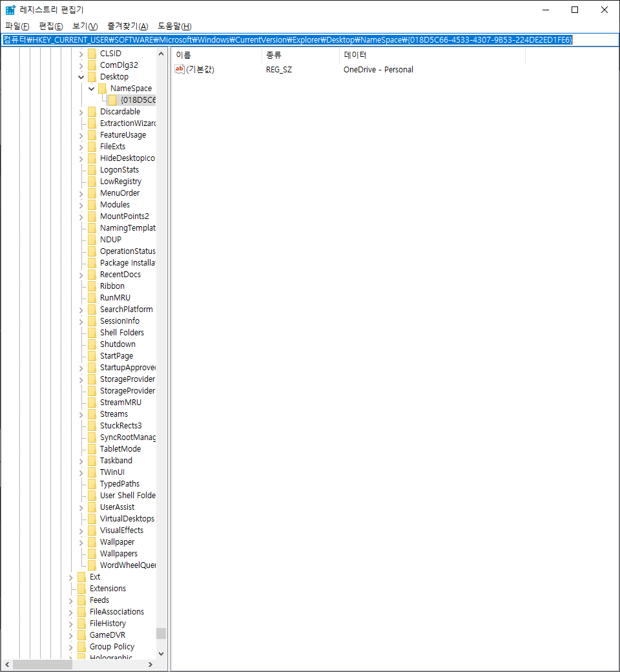Click the Shutdown folder icon
Screen dimensions: 620x672
(92, 344)
